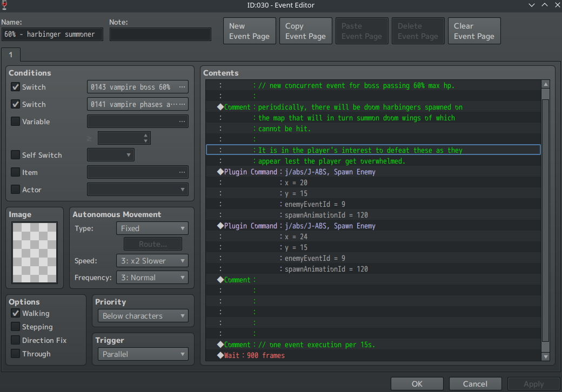Click the event Image thumbnail
The width and height of the screenshot is (562, 392).
coord(35,253)
